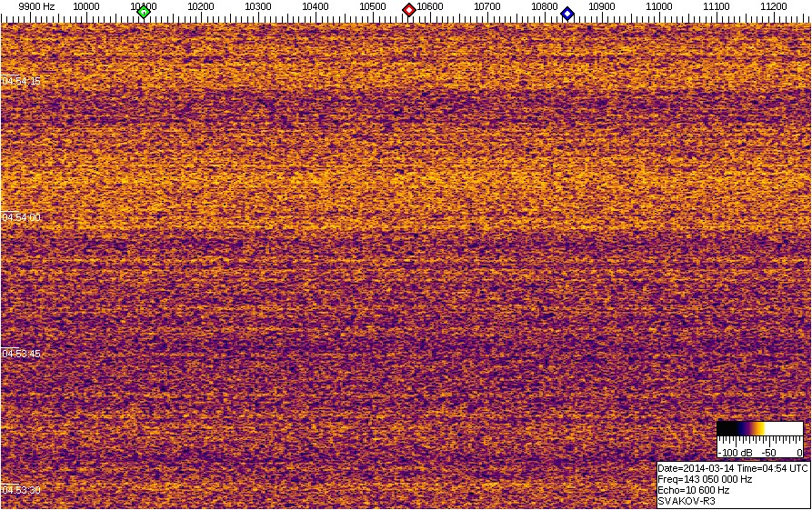
Task: Click 10000 on the frequency ruler
Action: [86, 6]
